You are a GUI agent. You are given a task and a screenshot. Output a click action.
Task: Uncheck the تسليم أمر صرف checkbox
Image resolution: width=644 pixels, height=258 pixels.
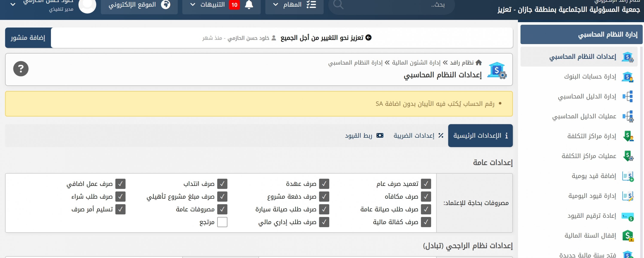120,209
